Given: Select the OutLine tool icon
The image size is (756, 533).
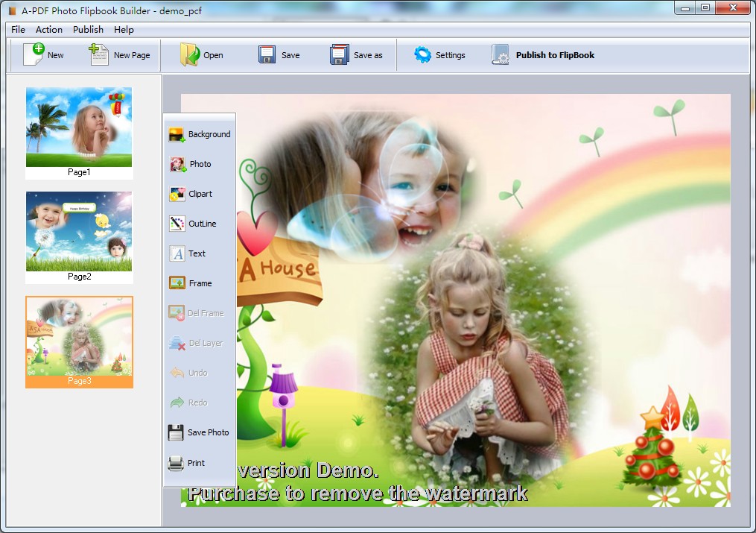Looking at the screenshot, I should point(177,224).
